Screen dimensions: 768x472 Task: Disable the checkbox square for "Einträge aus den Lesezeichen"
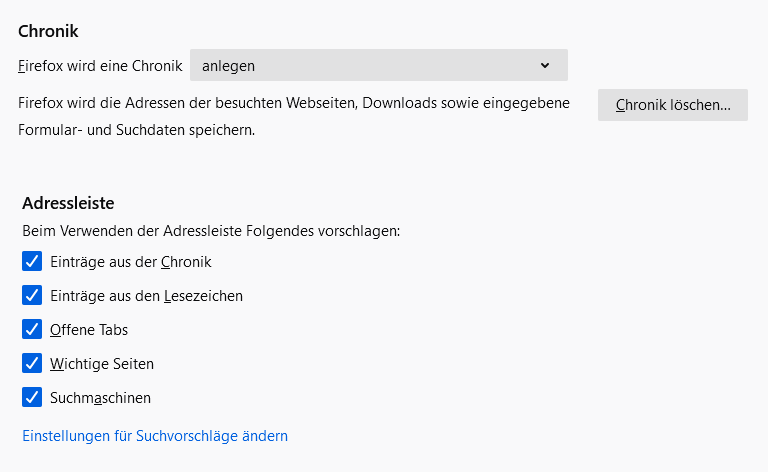[x=32, y=296]
